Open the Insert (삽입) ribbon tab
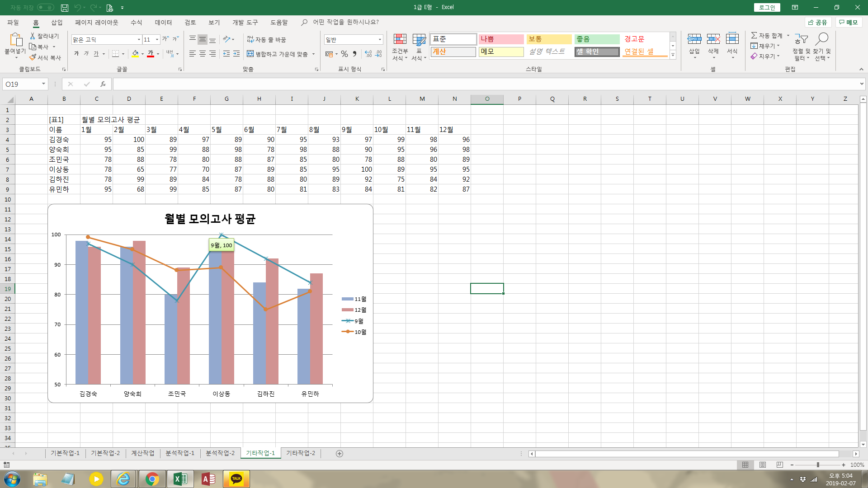 point(57,22)
